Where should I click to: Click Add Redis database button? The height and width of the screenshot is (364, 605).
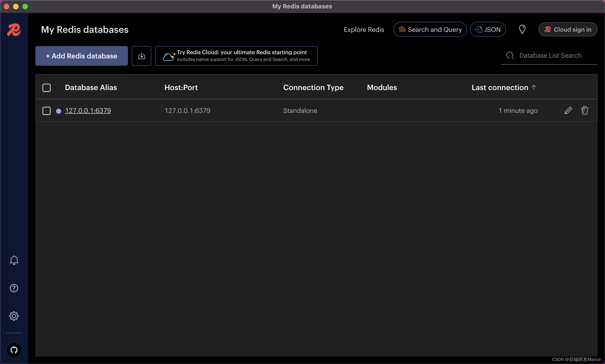(82, 56)
